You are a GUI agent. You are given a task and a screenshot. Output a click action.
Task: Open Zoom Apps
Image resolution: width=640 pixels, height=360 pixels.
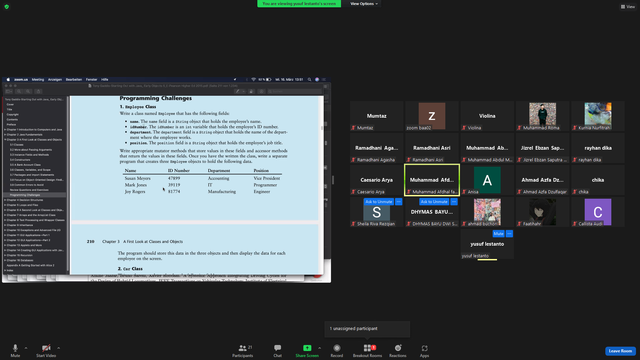(x=424, y=350)
